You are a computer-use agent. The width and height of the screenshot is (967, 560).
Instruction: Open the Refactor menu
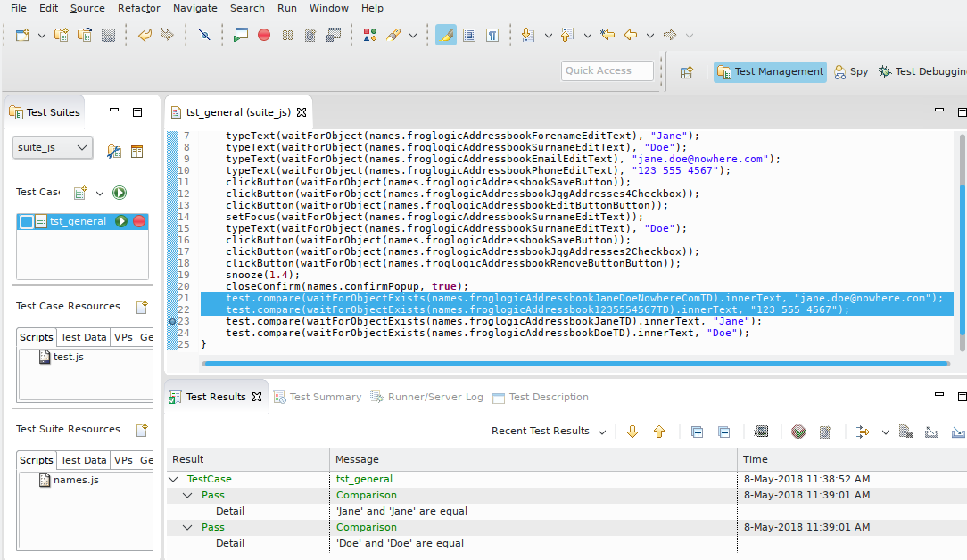[139, 8]
